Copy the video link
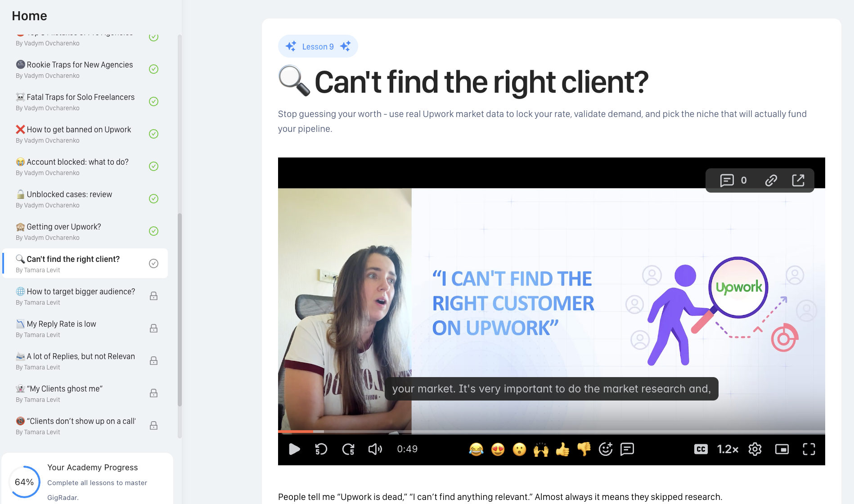854x504 pixels. (771, 180)
